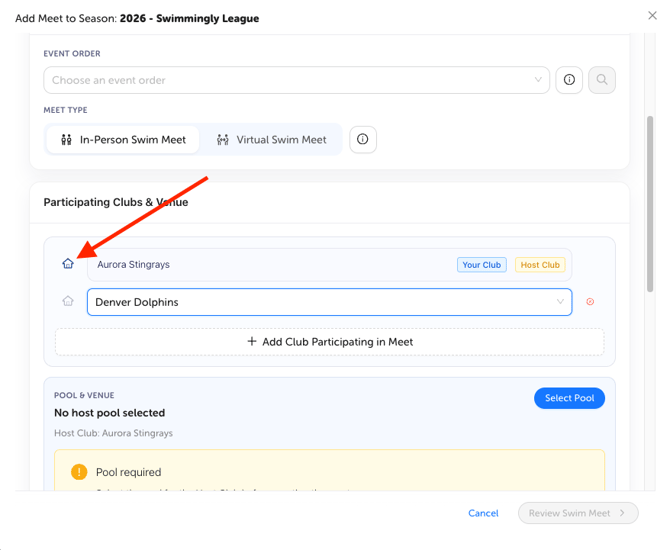Viewport: 670px width, 550px height.
Task: Click the Cancel link
Action: click(x=483, y=513)
